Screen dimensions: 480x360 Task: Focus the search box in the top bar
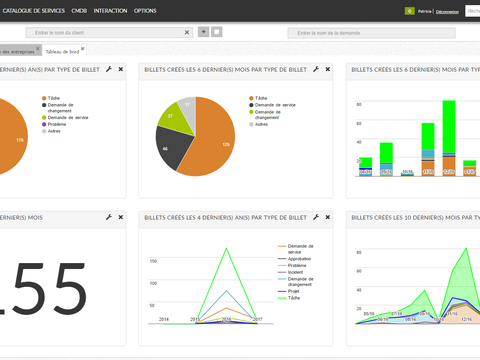(x=473, y=11)
